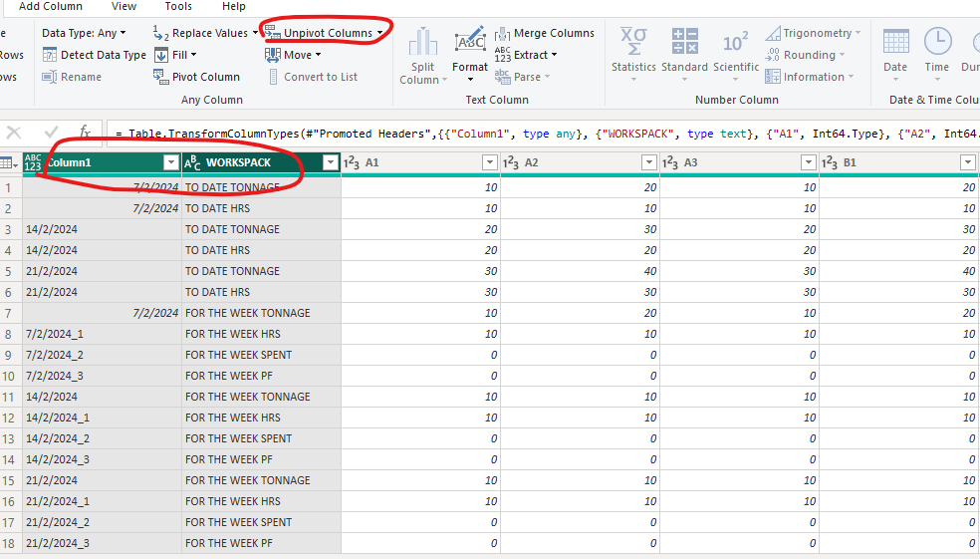980x559 pixels.
Task: Select cell 'TO DATE HRS' in row 2
Action: [x=261, y=208]
